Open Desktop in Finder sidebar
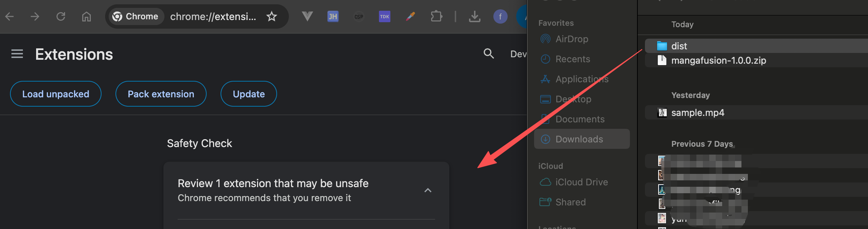 582,99
